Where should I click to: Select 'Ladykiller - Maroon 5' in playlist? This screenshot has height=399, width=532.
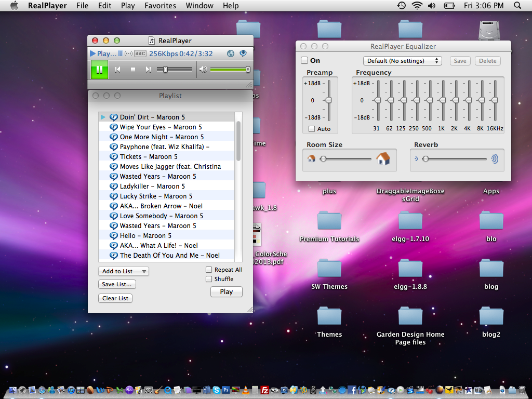tap(167, 187)
